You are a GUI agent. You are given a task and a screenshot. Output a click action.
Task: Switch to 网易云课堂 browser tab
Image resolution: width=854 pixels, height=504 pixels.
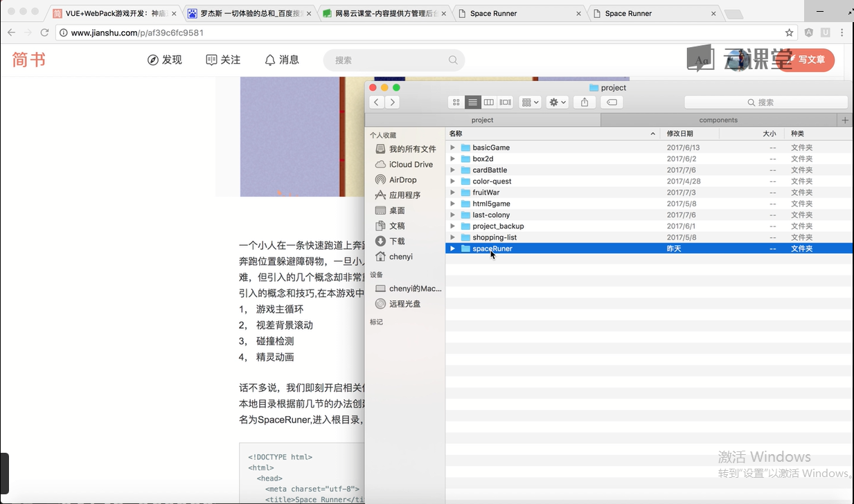pyautogui.click(x=383, y=13)
